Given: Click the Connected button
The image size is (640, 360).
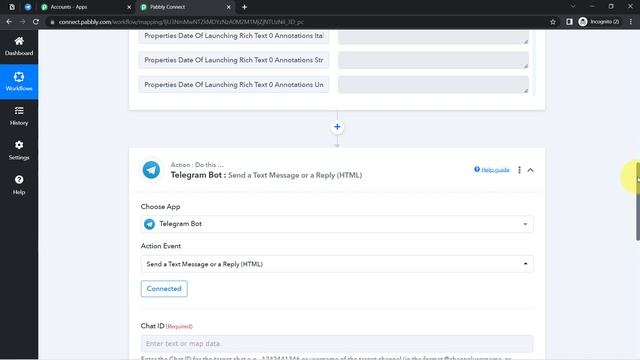Looking at the screenshot, I should click(164, 289).
